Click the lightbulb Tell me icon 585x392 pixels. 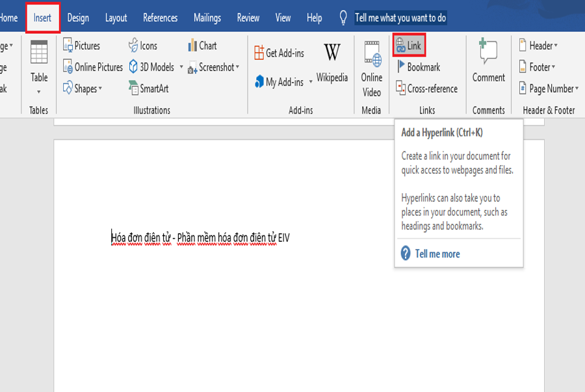(343, 18)
